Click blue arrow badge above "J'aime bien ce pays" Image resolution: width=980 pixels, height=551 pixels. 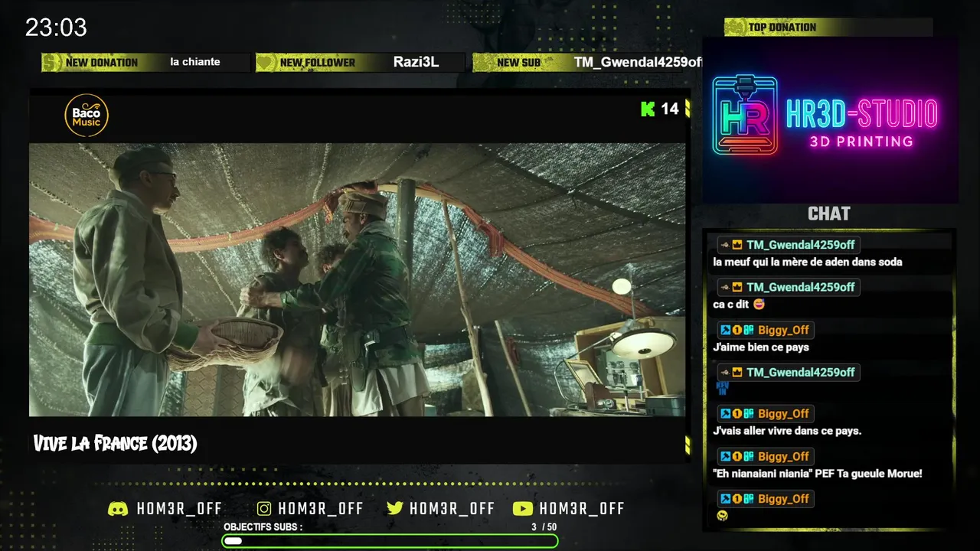(x=725, y=330)
